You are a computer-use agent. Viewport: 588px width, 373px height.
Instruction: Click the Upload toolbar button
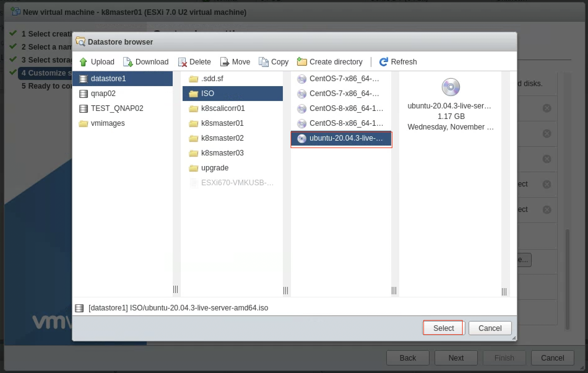pyautogui.click(x=97, y=62)
